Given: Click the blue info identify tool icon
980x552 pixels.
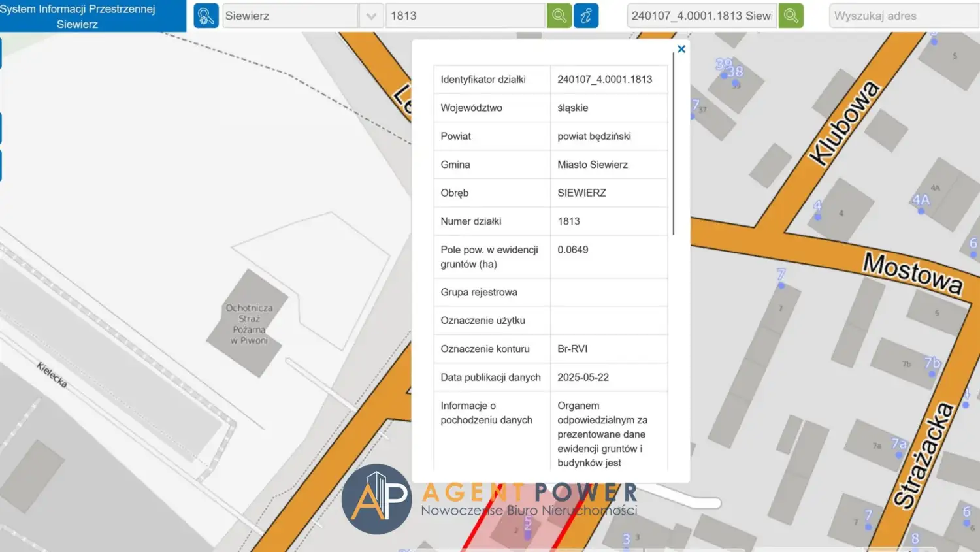Looking at the screenshot, I should [x=586, y=16].
